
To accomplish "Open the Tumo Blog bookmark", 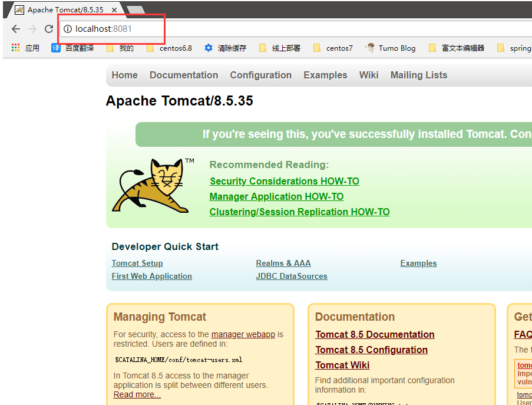I will [x=390, y=48].
